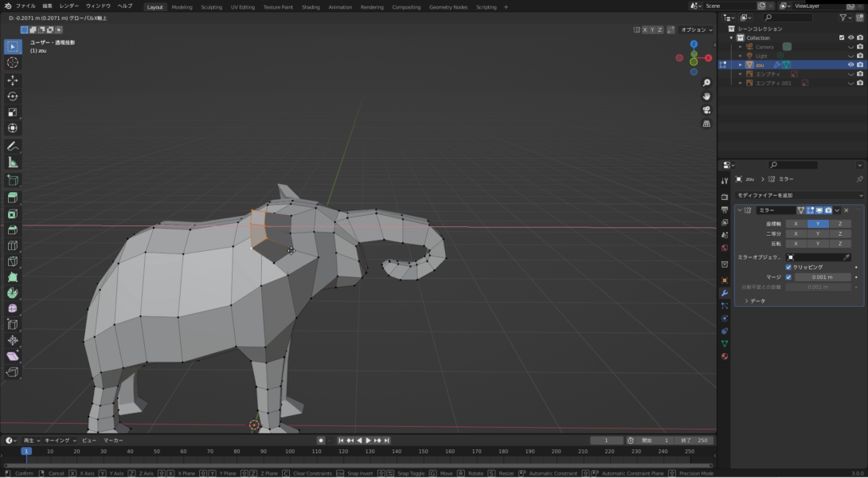Screen dimensions: 868x478
Task: Select the Shrink/Fatten tool
Action: pos(12,340)
